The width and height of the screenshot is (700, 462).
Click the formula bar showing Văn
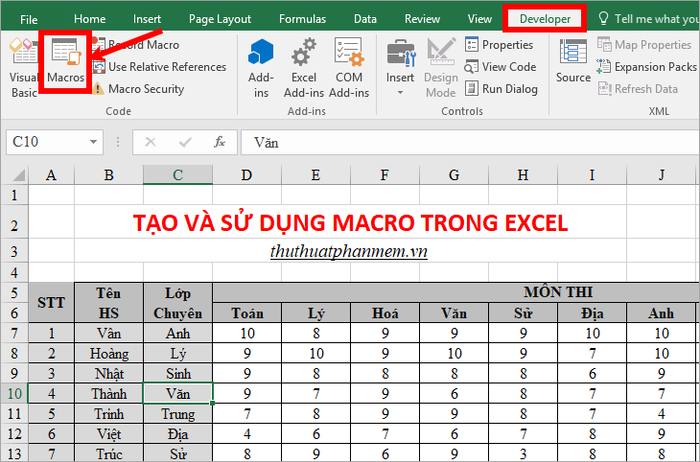(x=470, y=142)
